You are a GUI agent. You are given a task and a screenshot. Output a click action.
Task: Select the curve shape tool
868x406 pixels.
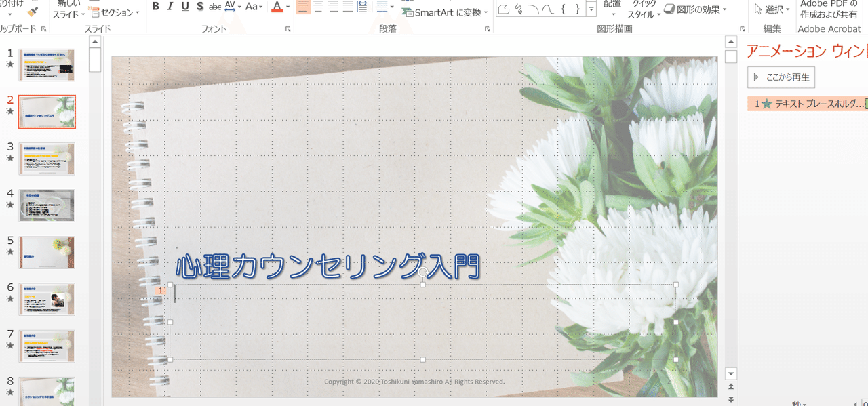[x=548, y=9]
